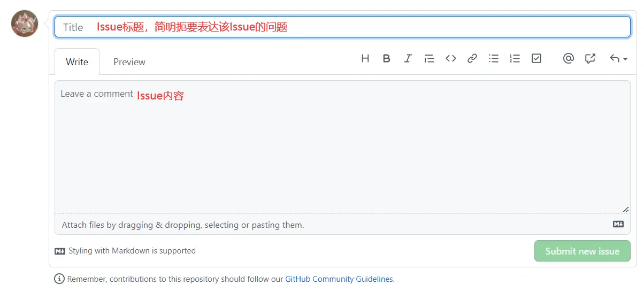
Task: Open the GitHub Community Guidelines link
Action: coord(339,279)
